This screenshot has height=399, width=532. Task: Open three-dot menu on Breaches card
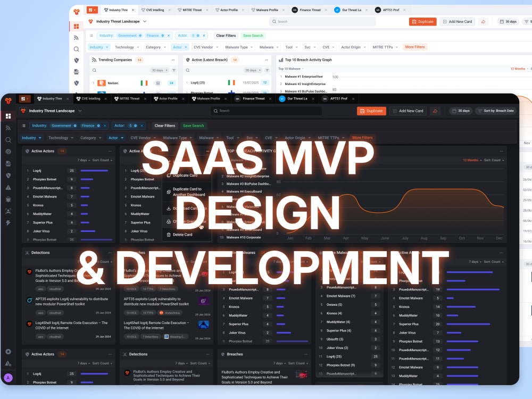click(x=305, y=354)
